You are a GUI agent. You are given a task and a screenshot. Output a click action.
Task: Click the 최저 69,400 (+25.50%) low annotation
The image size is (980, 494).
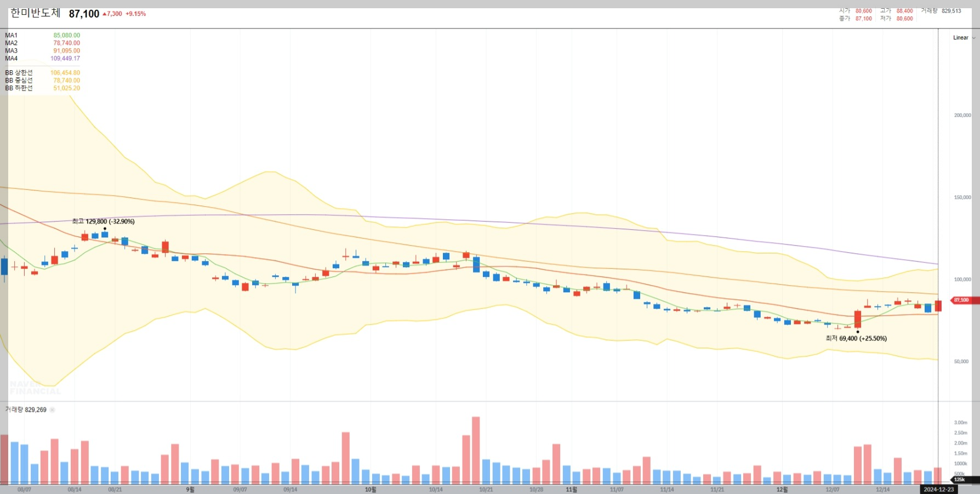click(856, 338)
